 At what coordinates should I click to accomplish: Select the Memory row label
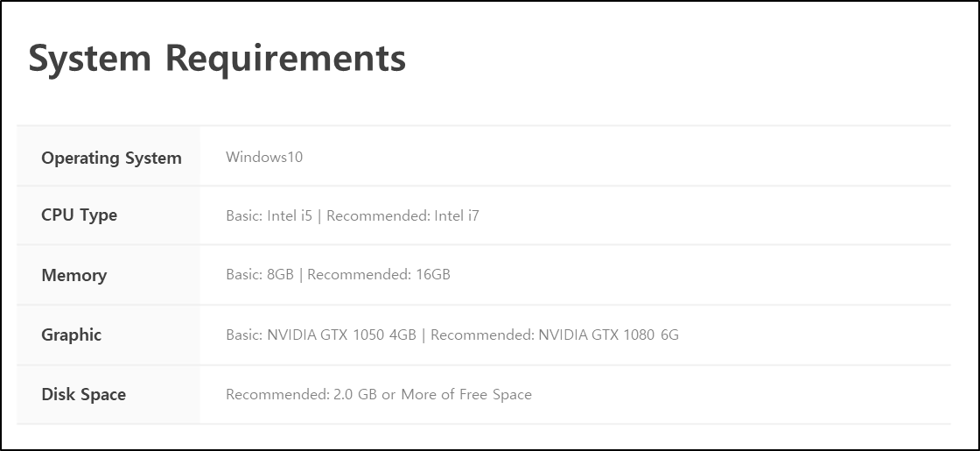coord(73,275)
